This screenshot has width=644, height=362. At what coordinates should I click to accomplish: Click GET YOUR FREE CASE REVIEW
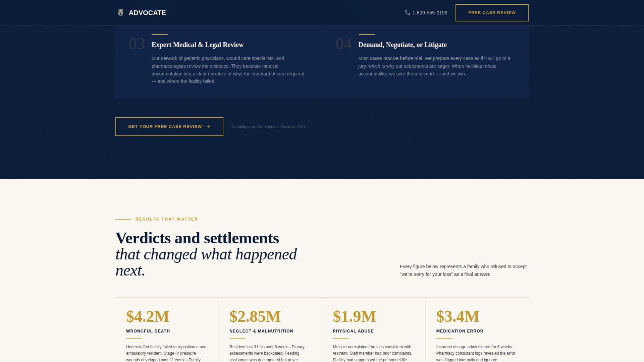(x=169, y=127)
